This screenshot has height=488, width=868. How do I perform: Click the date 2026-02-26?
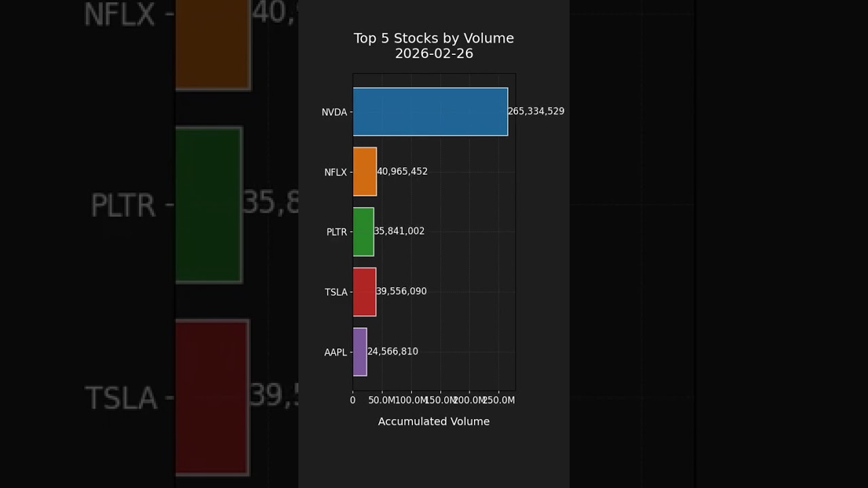434,54
